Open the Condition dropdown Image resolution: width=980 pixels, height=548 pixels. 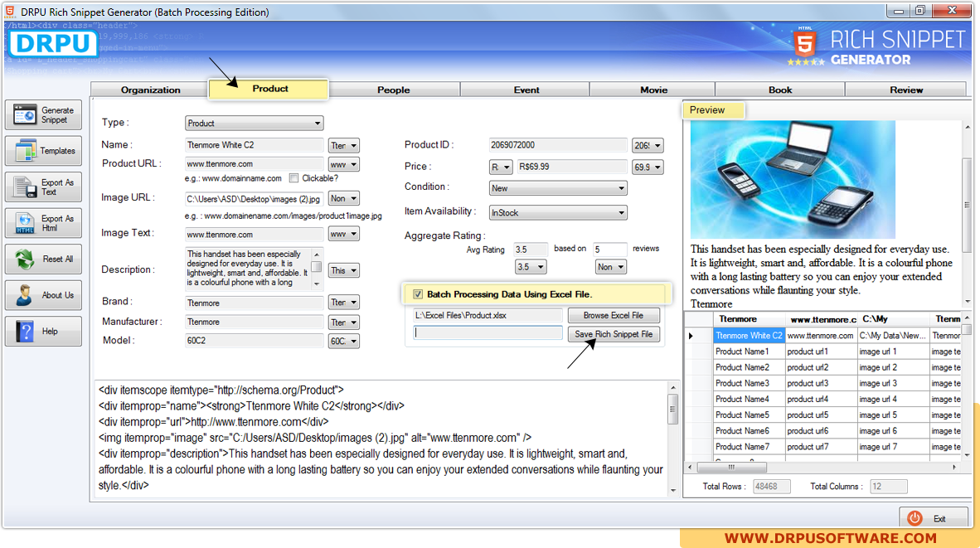pos(558,188)
